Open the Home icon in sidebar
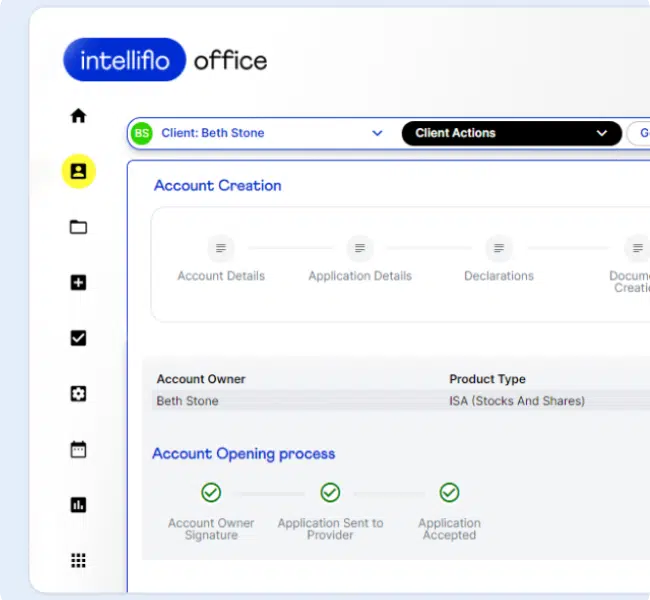 (78, 116)
